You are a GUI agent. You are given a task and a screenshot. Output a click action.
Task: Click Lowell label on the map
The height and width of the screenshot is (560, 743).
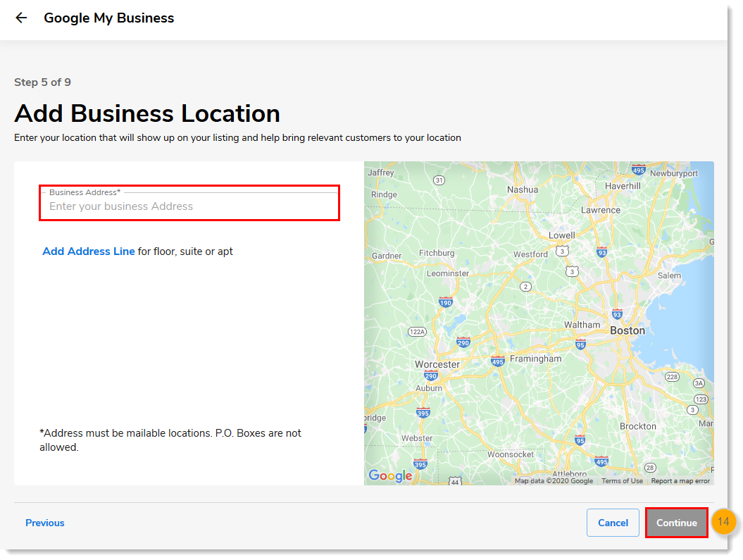[561, 235]
